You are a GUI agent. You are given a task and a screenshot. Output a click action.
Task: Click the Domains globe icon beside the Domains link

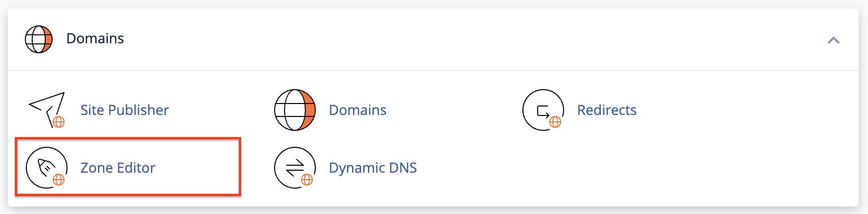coord(295,110)
